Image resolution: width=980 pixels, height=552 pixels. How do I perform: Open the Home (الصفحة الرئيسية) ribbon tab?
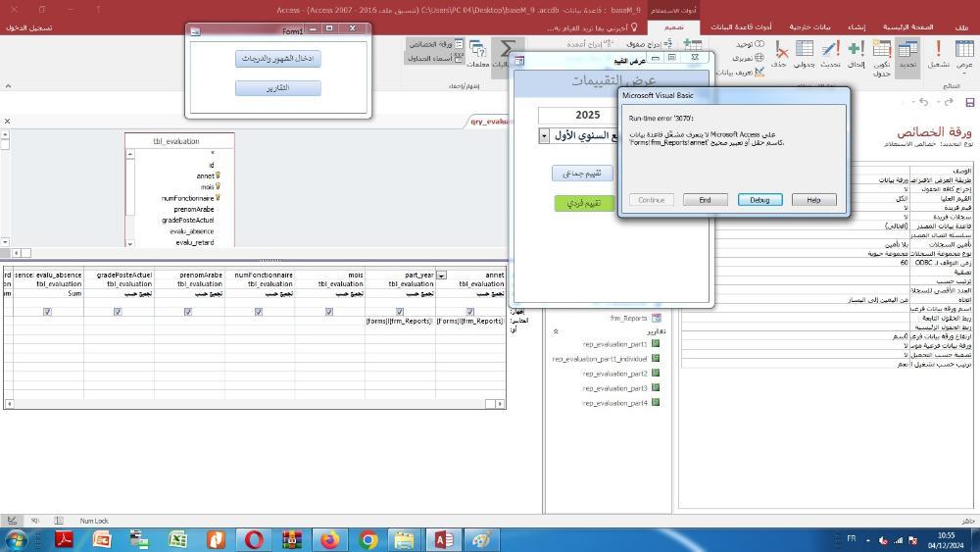click(x=907, y=26)
